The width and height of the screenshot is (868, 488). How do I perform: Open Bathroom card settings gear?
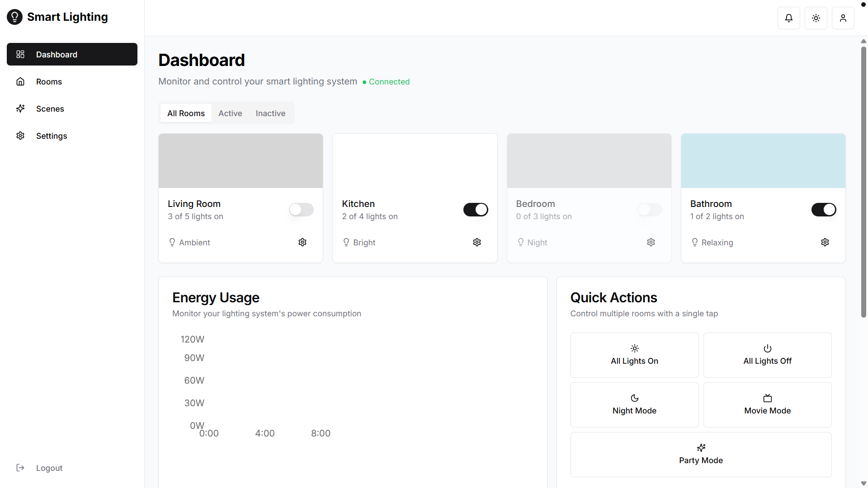point(825,242)
